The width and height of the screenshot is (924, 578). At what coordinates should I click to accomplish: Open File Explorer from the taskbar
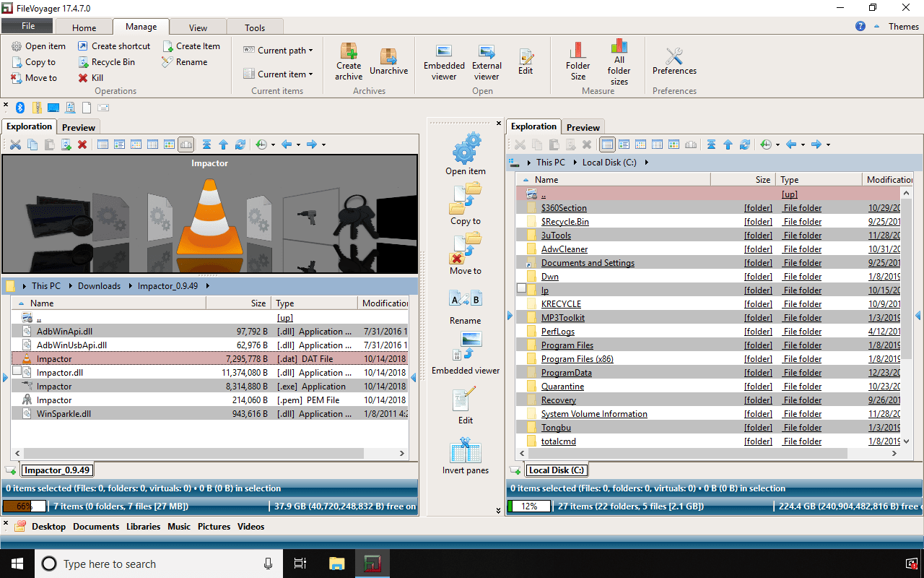click(x=337, y=564)
